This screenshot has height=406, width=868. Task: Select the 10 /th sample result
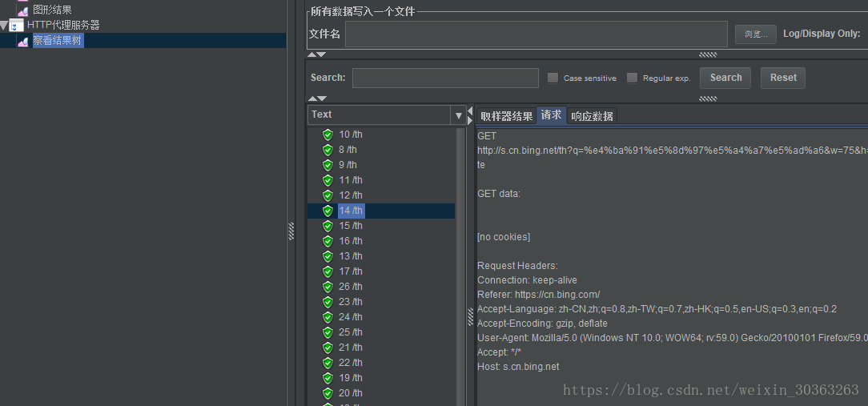tap(351, 135)
